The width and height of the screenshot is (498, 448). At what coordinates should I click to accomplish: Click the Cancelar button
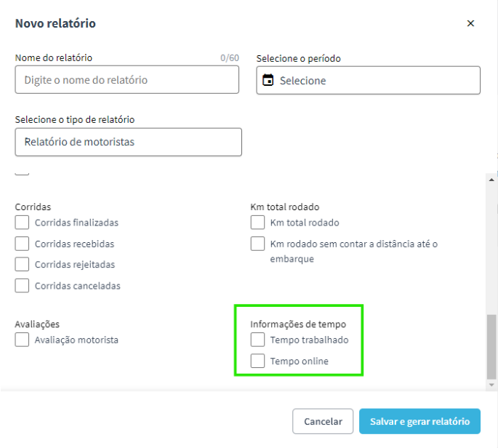(323, 421)
